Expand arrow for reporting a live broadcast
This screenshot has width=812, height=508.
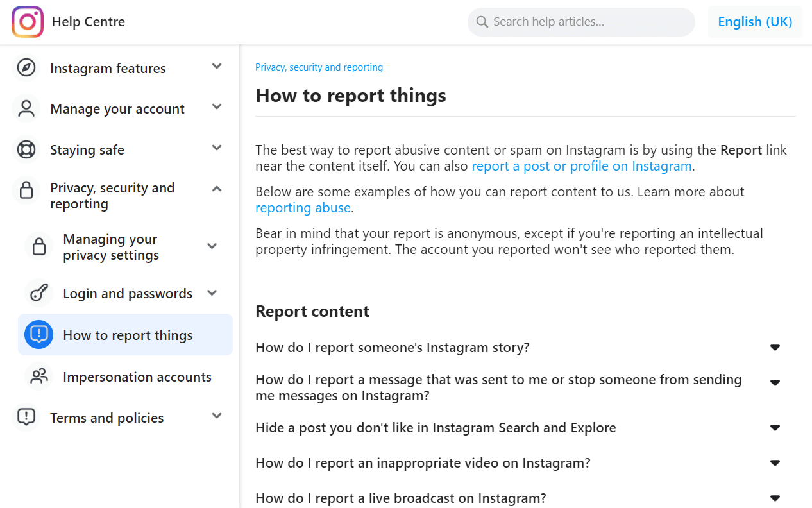tap(775, 498)
